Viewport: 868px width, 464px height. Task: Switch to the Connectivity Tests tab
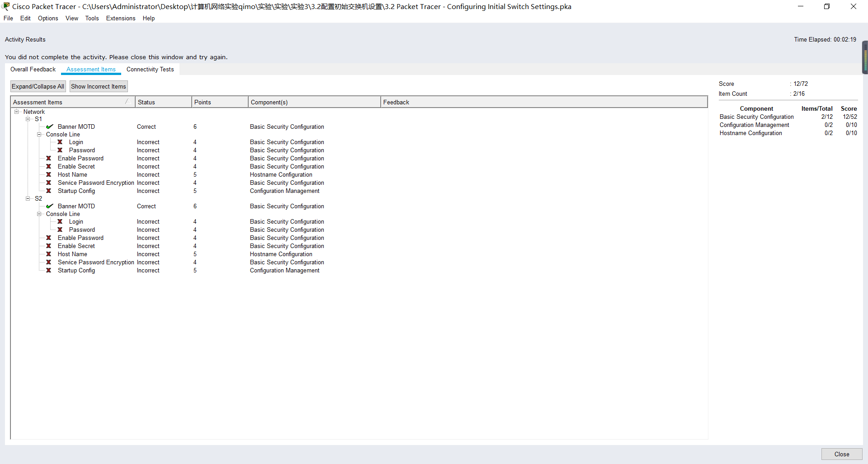pyautogui.click(x=150, y=69)
